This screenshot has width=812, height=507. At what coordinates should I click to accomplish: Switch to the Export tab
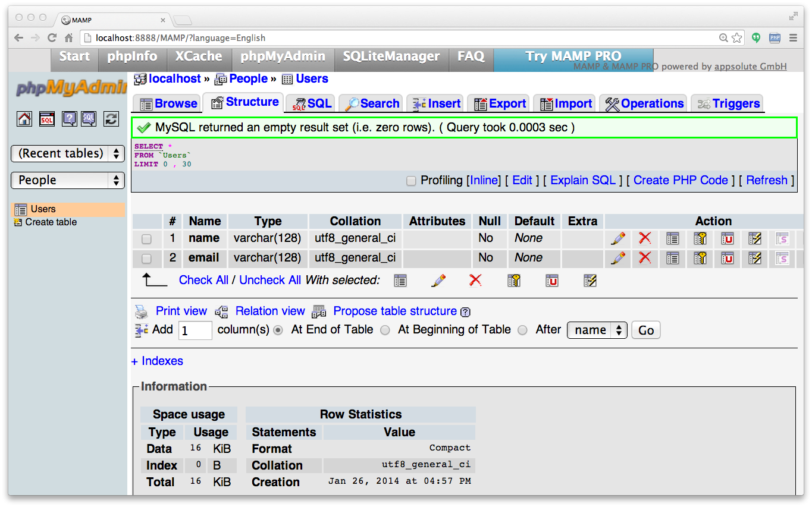click(500, 103)
